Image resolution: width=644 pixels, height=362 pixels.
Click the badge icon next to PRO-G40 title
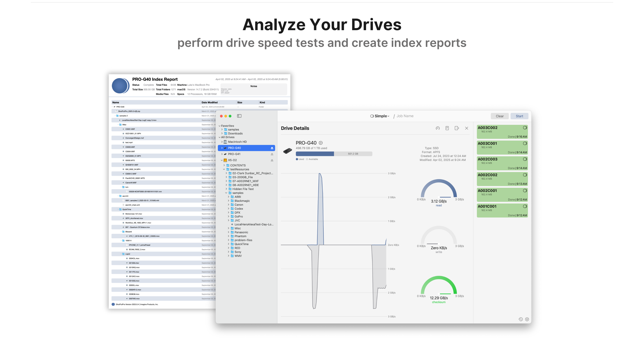click(321, 143)
